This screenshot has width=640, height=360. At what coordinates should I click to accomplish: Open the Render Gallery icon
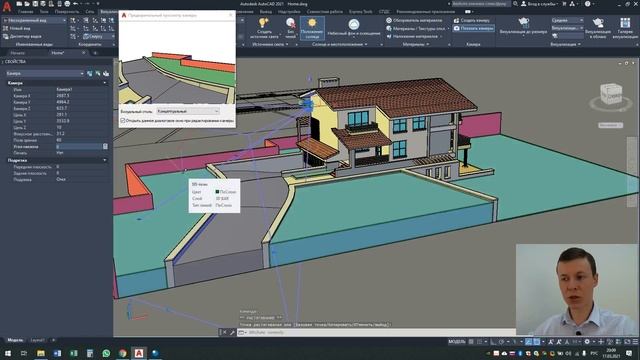tap(625, 23)
